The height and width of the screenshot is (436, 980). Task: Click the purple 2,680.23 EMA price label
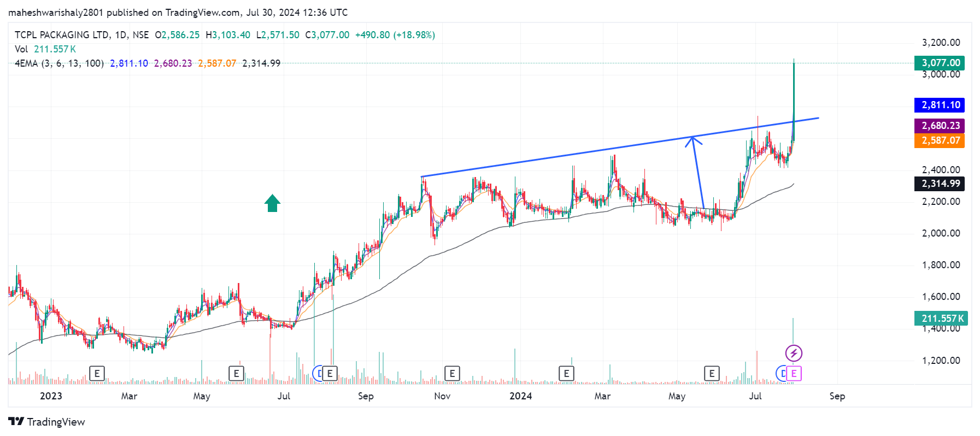tap(940, 126)
